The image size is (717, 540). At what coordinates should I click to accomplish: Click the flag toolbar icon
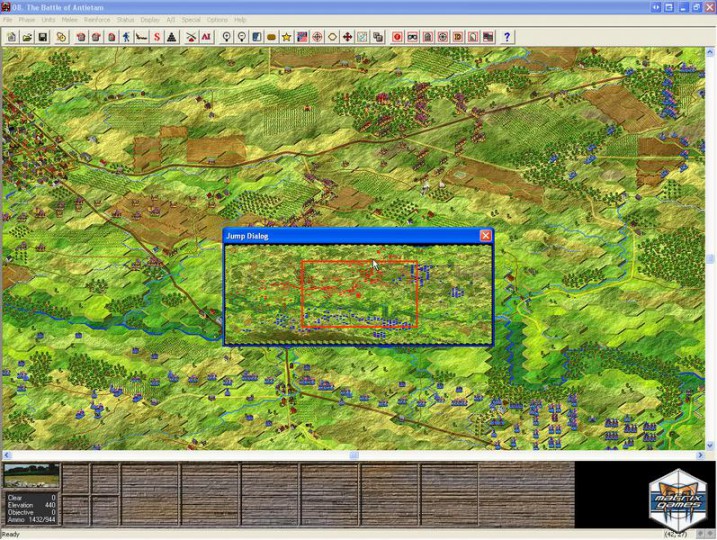pos(302,37)
